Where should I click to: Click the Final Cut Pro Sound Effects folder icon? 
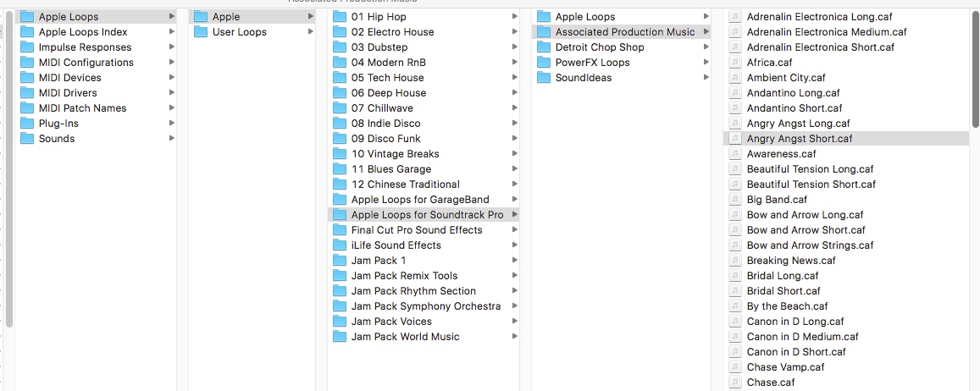340,230
